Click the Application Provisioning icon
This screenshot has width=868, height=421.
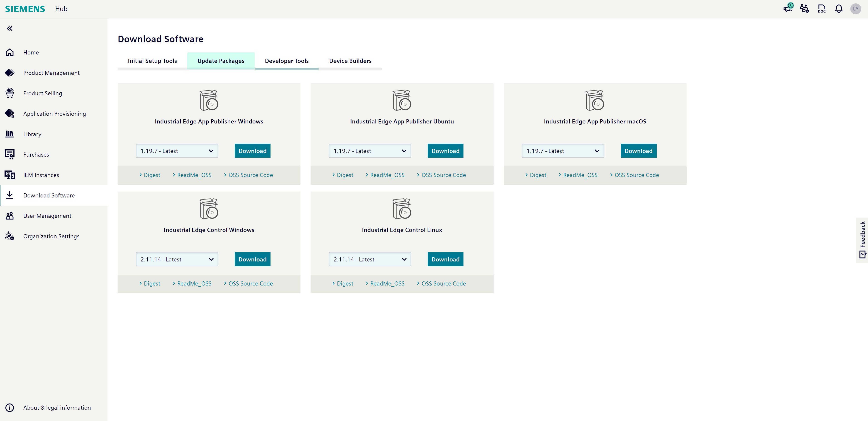pos(10,113)
